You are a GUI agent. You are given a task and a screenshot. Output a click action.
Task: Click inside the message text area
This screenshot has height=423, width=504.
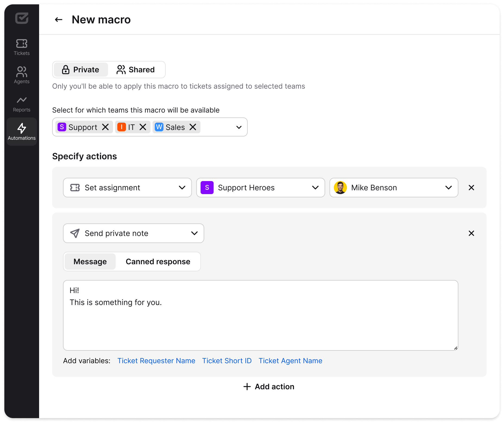(x=261, y=315)
